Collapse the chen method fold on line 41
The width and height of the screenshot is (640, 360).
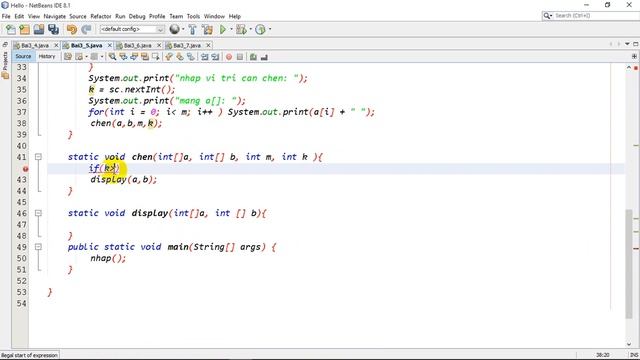(x=38, y=156)
